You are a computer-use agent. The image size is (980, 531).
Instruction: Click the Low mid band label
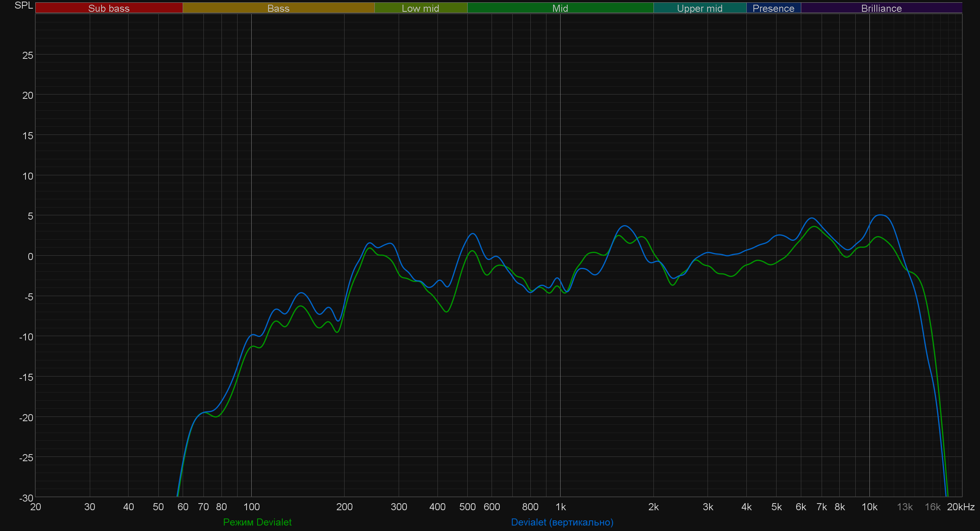point(420,8)
